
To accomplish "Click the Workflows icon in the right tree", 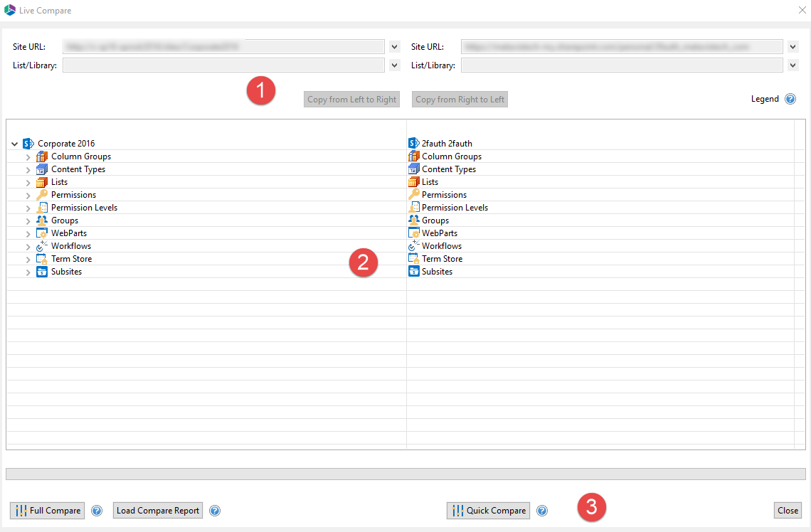I will coord(413,245).
